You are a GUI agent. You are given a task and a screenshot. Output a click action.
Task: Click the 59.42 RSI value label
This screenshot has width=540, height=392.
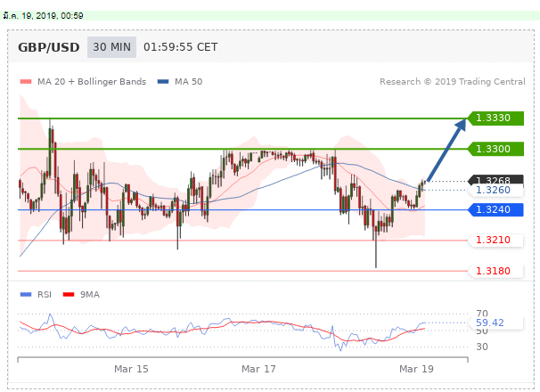(x=495, y=323)
